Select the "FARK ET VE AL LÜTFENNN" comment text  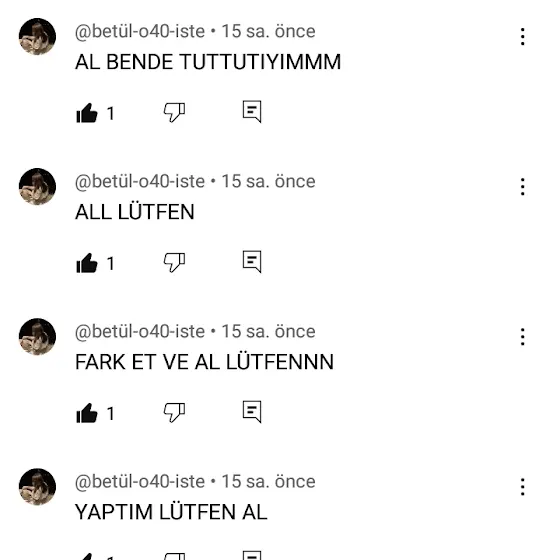pyautogui.click(x=204, y=362)
